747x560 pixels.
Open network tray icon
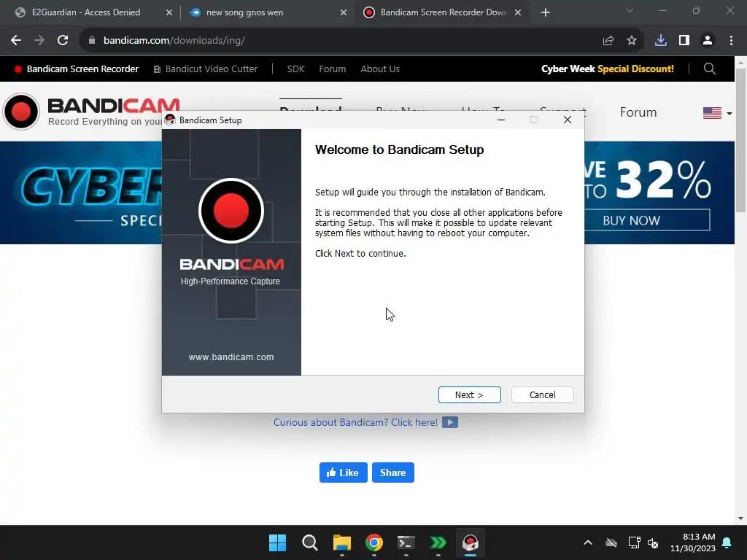tap(634, 542)
